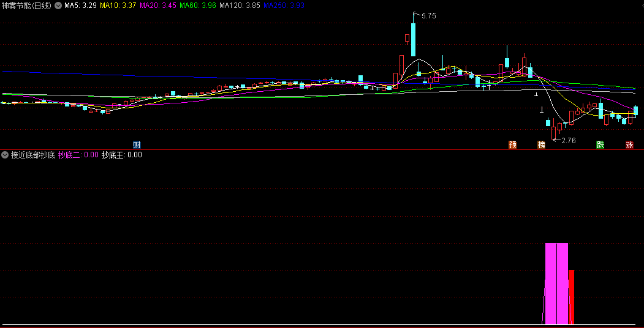Viewport: 644px width, 328px height.
Task: Click the 接近底部抄底 indicator name
Action: pyautogui.click(x=33, y=155)
